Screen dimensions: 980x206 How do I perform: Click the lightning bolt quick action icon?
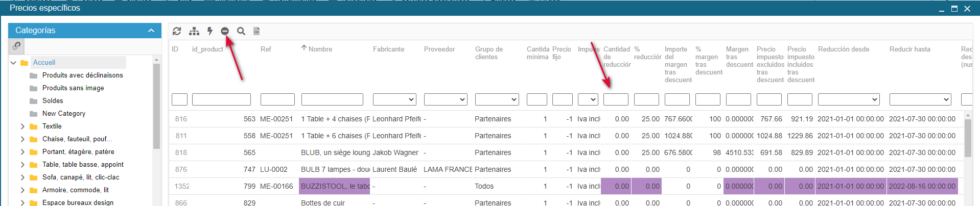[x=210, y=31]
